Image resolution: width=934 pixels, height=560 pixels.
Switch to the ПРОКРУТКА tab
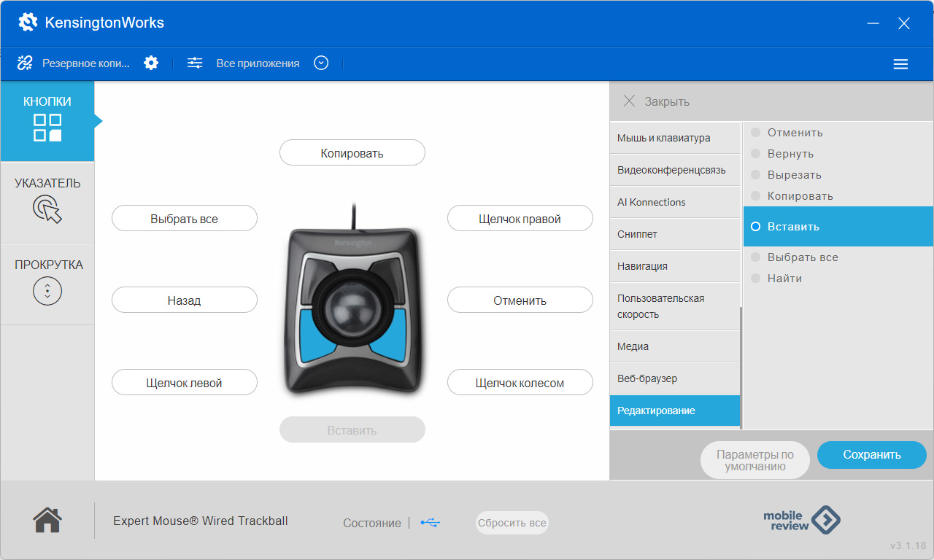(x=47, y=284)
